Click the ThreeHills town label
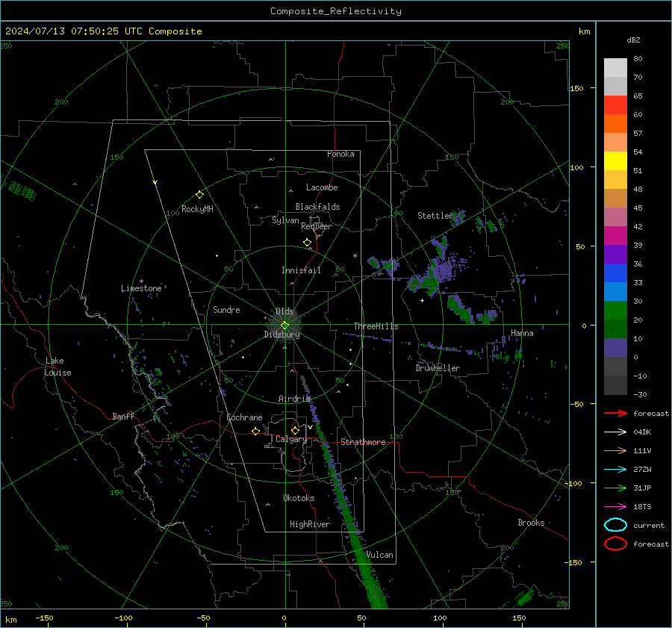This screenshot has width=672, height=628. (376, 326)
